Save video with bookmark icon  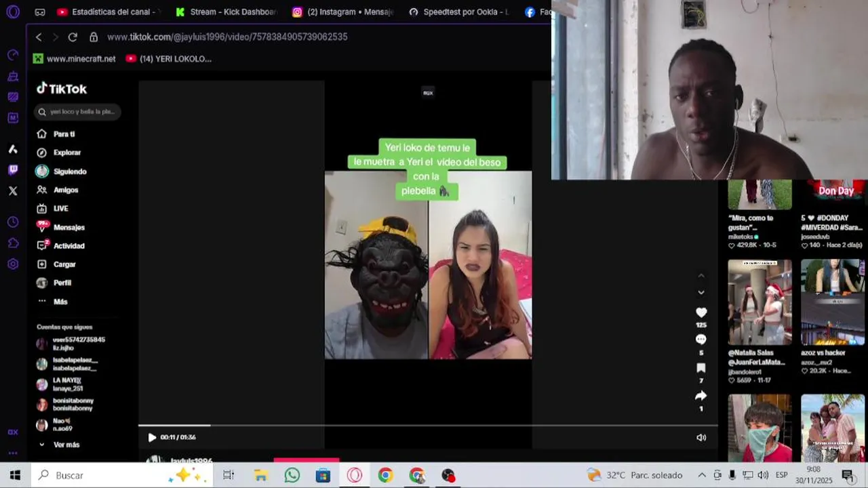click(701, 368)
